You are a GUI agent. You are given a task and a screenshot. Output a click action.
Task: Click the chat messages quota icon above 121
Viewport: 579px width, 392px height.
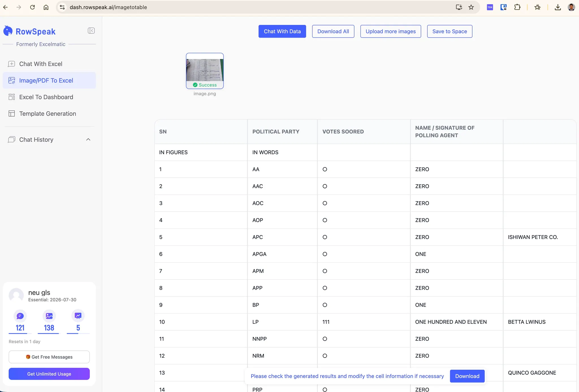[x=20, y=316]
